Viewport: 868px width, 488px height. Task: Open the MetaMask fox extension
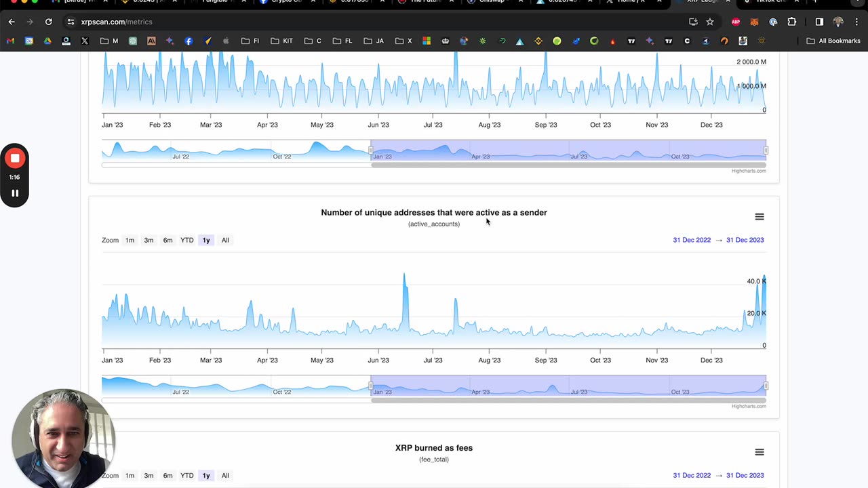click(754, 22)
